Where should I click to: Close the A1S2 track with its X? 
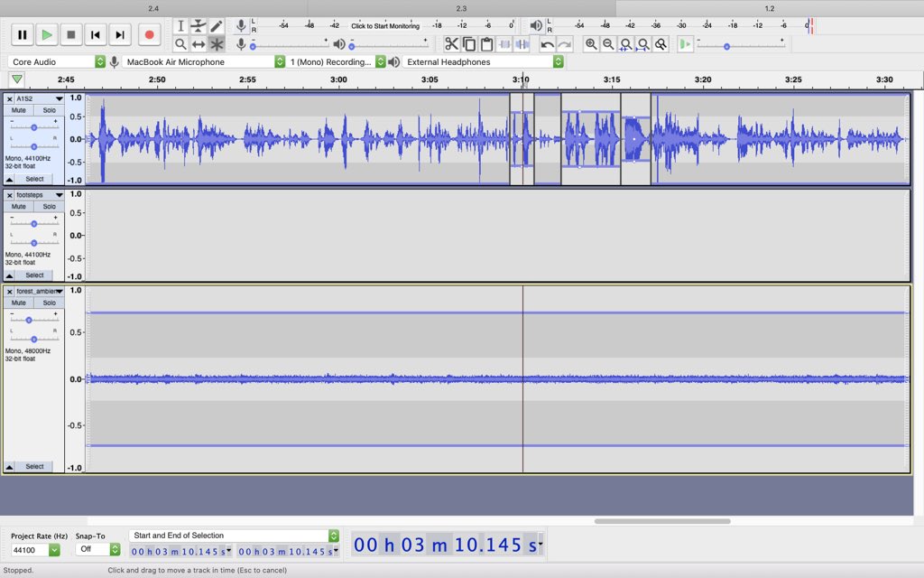click(x=9, y=99)
